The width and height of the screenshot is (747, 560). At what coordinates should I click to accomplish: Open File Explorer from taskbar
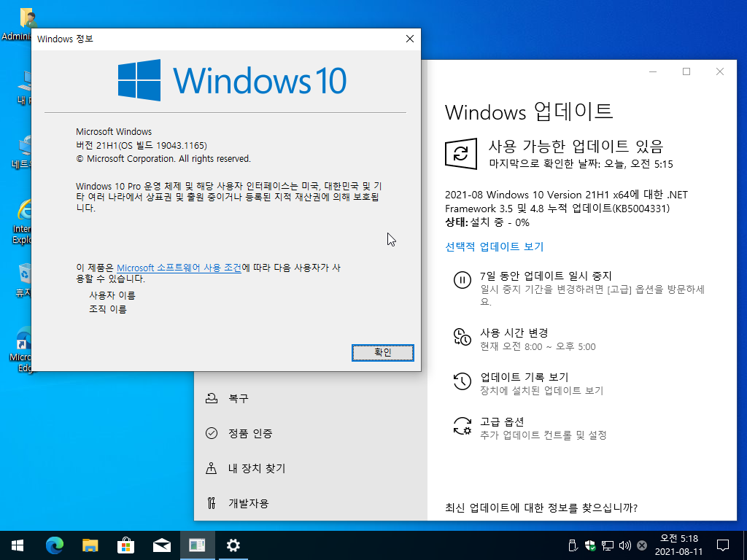pyautogui.click(x=90, y=545)
